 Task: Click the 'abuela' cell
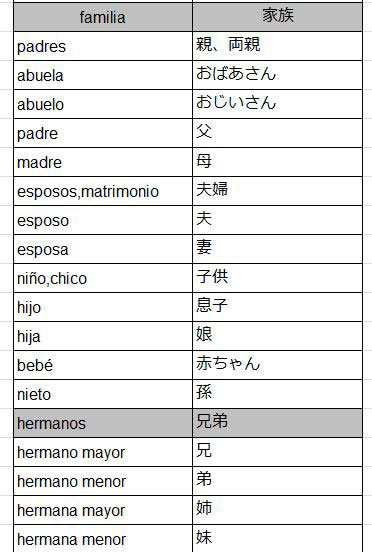pyautogui.click(x=103, y=75)
